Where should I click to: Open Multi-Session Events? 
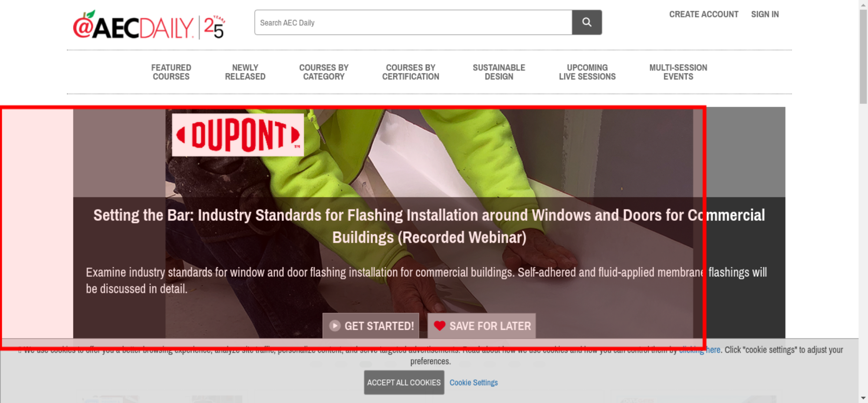[678, 72]
